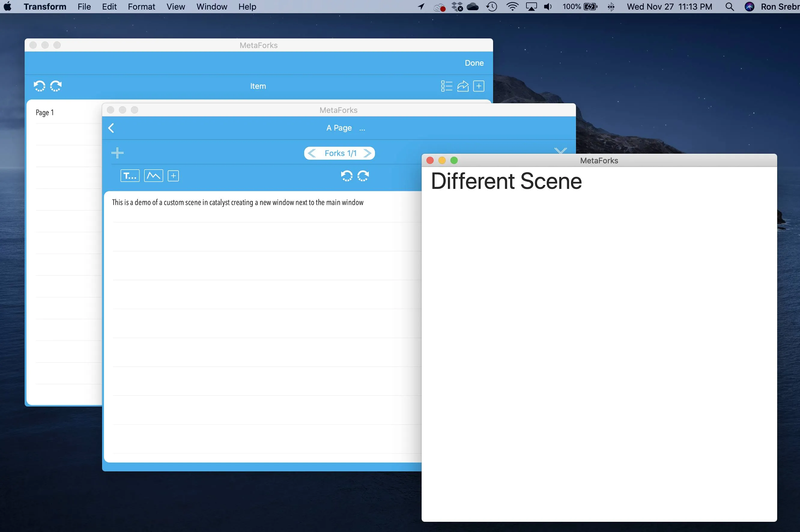
Task: Insert an image with the picture icon
Action: pyautogui.click(x=153, y=176)
